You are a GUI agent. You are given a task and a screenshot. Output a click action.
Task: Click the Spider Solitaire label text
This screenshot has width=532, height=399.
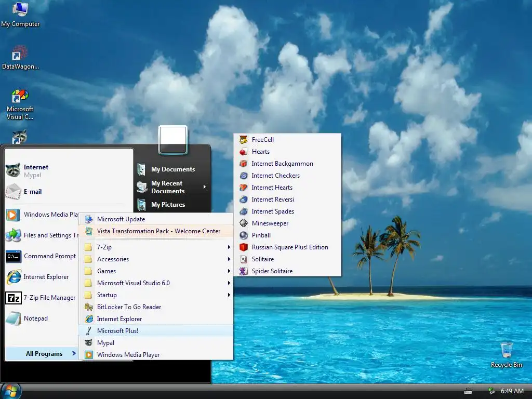(272, 271)
